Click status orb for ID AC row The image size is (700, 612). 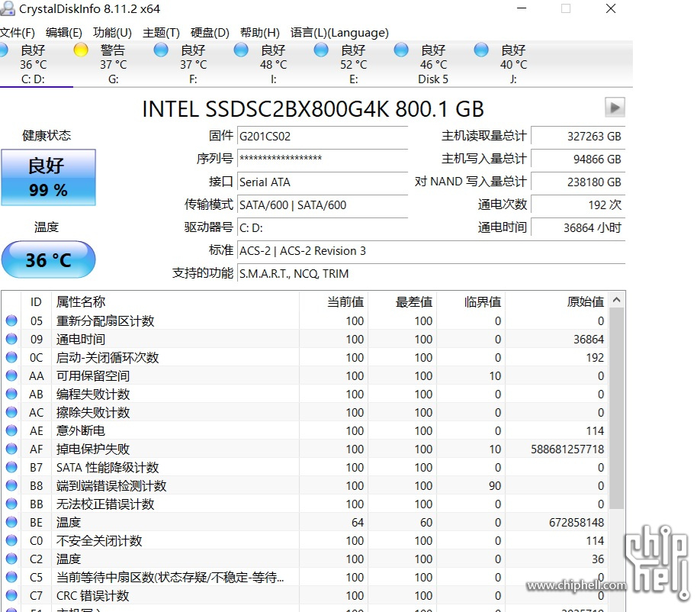11,412
